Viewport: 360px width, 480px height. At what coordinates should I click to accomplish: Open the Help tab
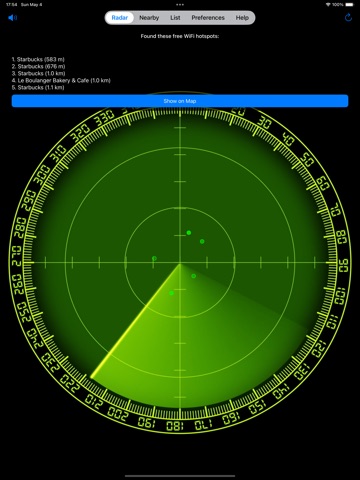(x=242, y=18)
